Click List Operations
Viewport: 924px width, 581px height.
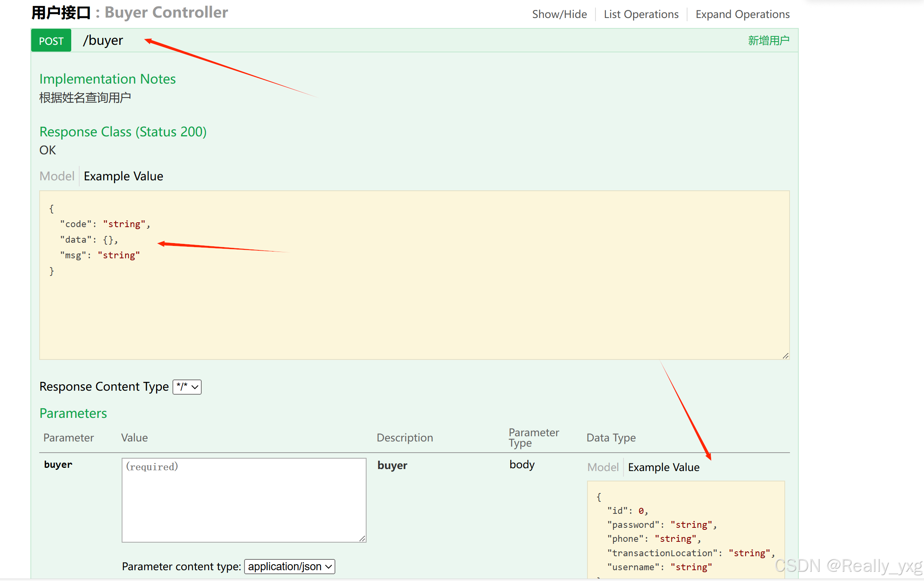pos(641,14)
